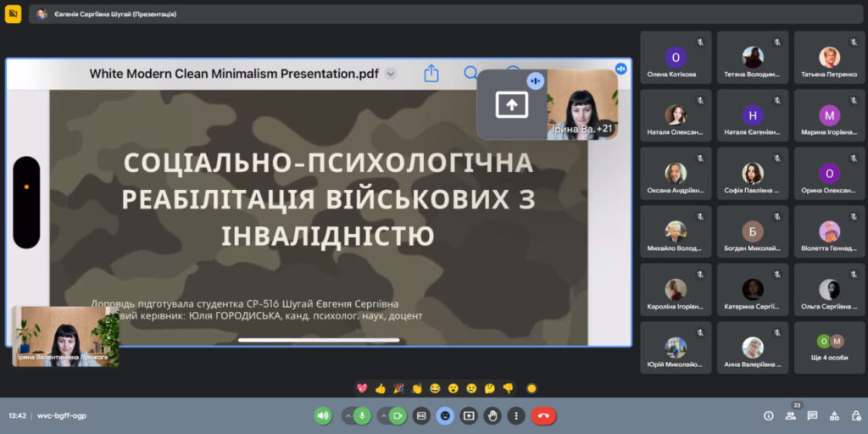The width and height of the screenshot is (868, 434).
Task: Open dropdown next to PDF file name
Action: [x=391, y=74]
